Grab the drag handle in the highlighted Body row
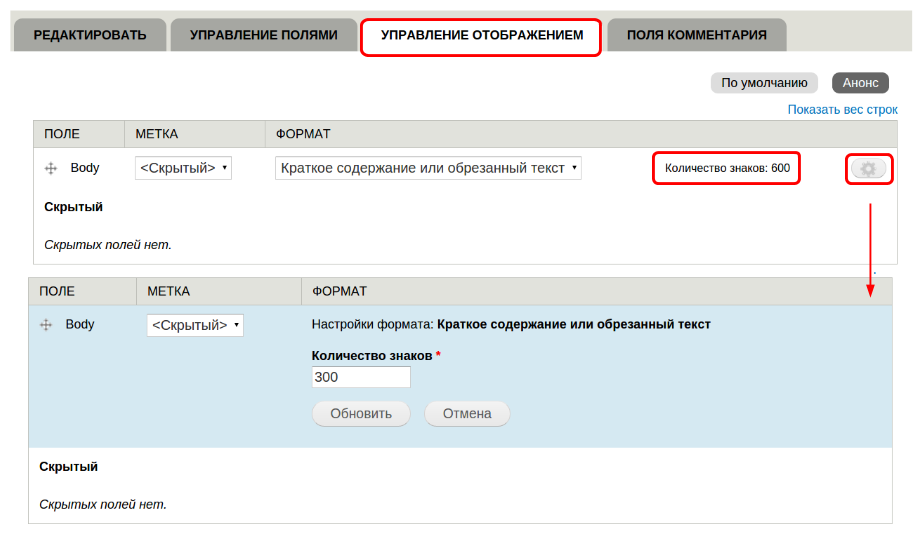 [x=45, y=325]
